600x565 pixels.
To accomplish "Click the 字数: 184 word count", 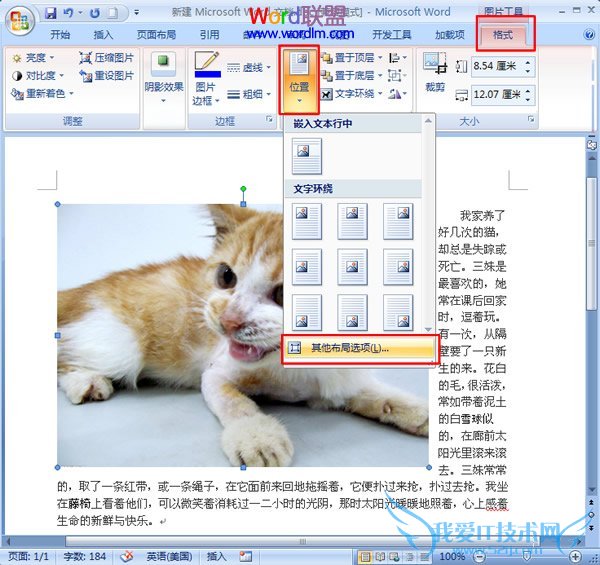I will tap(85, 556).
